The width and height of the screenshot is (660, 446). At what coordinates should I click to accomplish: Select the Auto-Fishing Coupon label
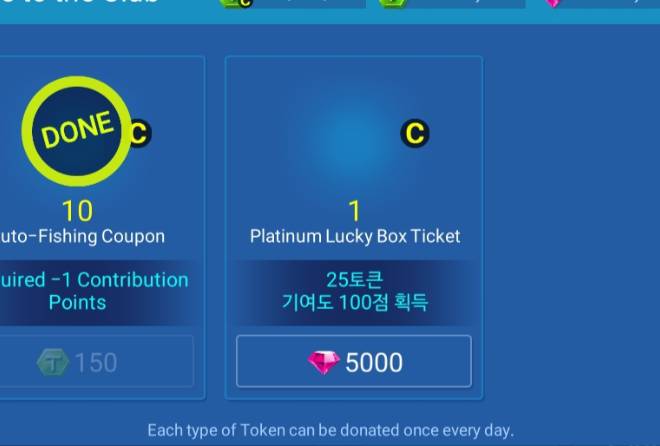click(82, 236)
